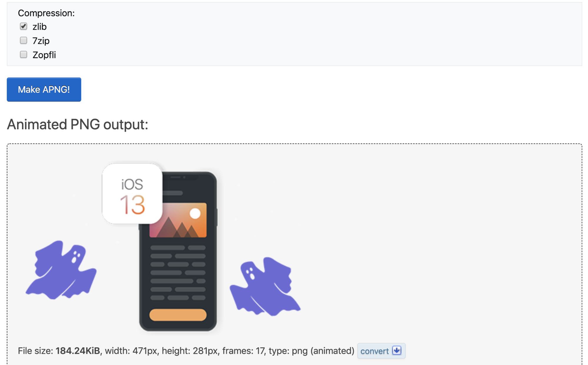The image size is (588, 365).
Task: Click the download arrow icon beside convert
Action: [397, 351]
